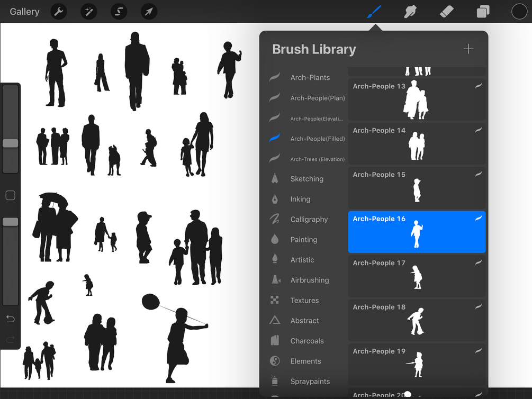Choose the Arch-People 19 brush
The image size is (532, 399).
417,365
